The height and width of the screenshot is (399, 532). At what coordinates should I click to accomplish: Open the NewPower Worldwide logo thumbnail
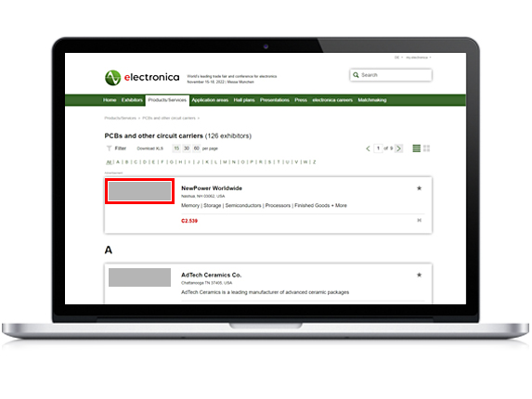click(139, 191)
